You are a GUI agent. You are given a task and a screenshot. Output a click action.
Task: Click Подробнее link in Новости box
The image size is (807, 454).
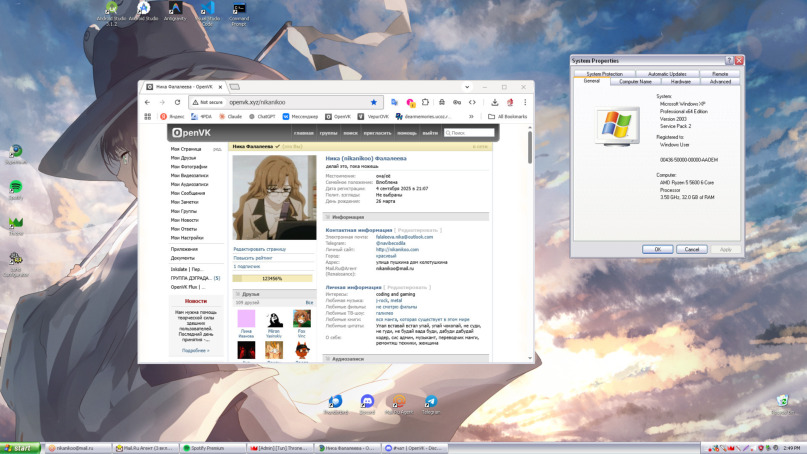196,351
